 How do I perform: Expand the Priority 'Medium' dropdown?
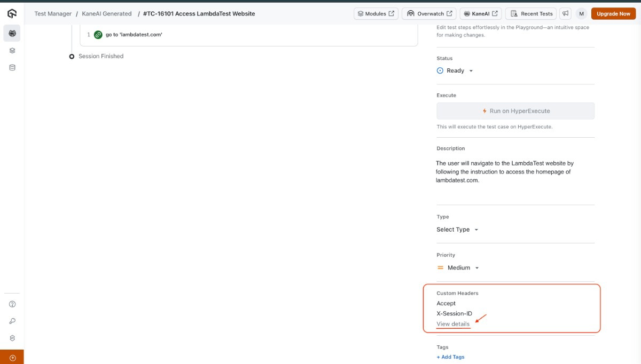458,268
